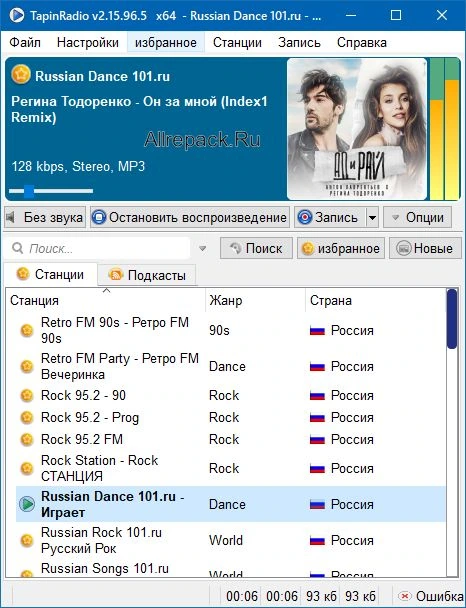Click World genre of Russian Rock 101.ru
The image size is (466, 608).
226,540
